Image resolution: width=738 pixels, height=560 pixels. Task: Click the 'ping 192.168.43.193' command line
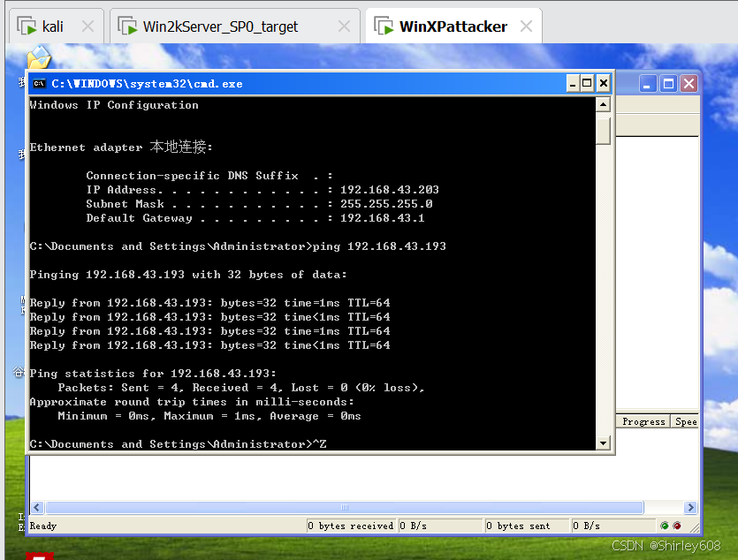pos(238,246)
